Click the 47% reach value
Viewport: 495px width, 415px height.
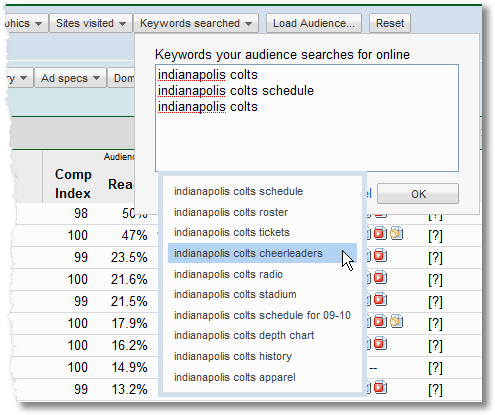click(x=134, y=235)
